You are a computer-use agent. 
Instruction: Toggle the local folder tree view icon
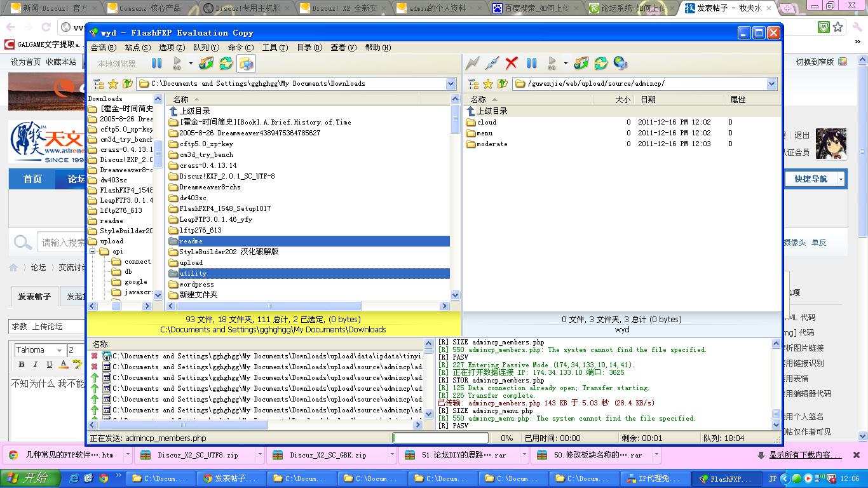98,84
